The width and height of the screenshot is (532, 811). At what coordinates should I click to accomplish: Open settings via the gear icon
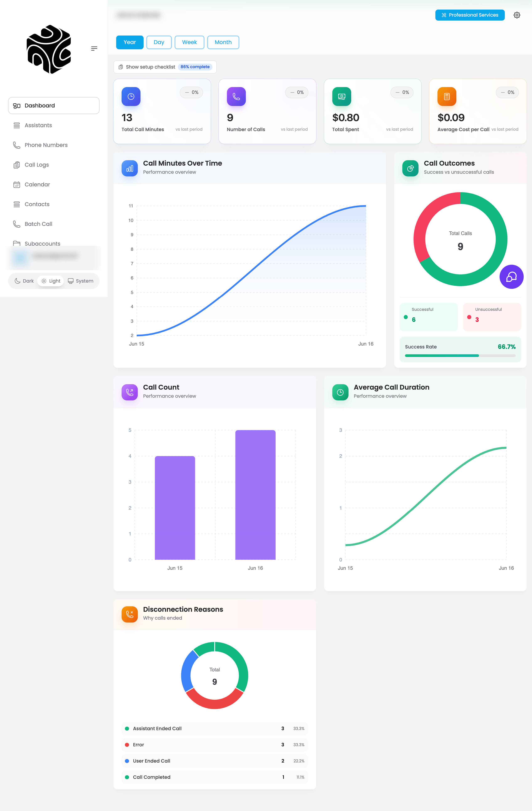(517, 15)
